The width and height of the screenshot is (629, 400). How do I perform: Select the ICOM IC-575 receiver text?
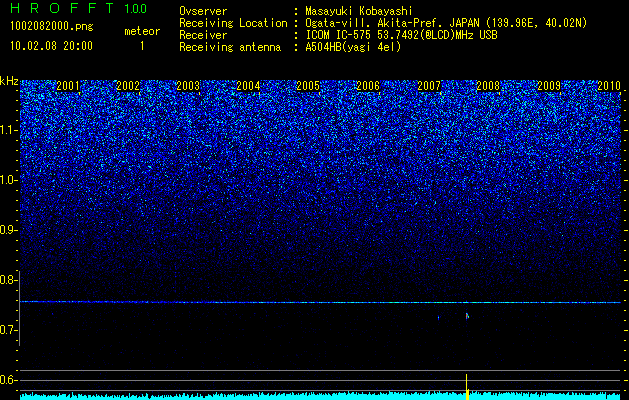(x=401, y=35)
